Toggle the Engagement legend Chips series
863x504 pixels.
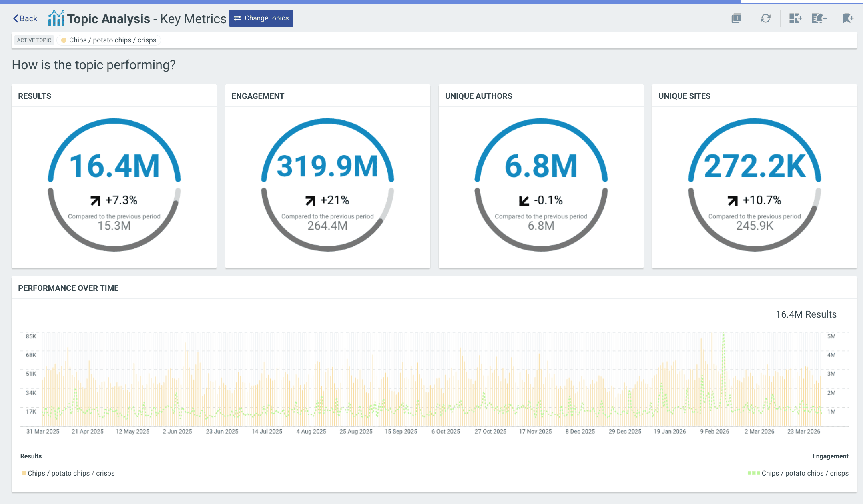(798, 473)
